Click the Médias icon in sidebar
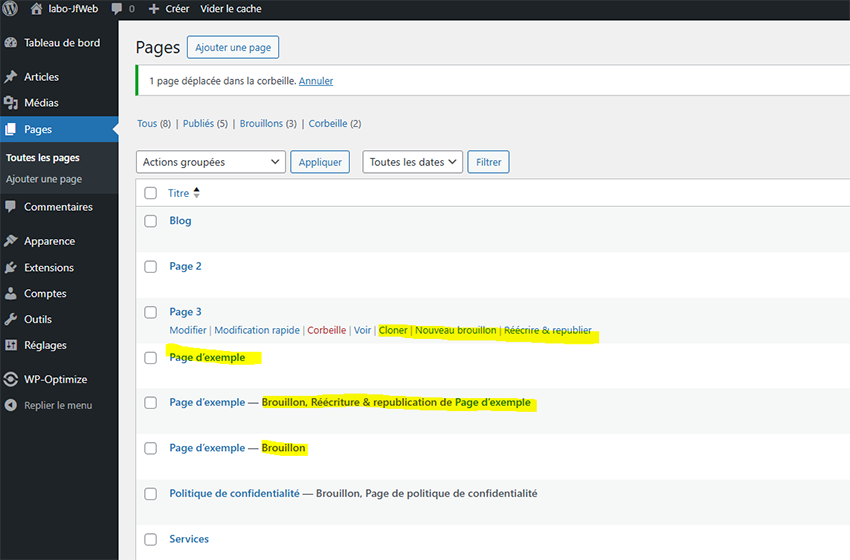The width and height of the screenshot is (850, 560). tap(11, 102)
